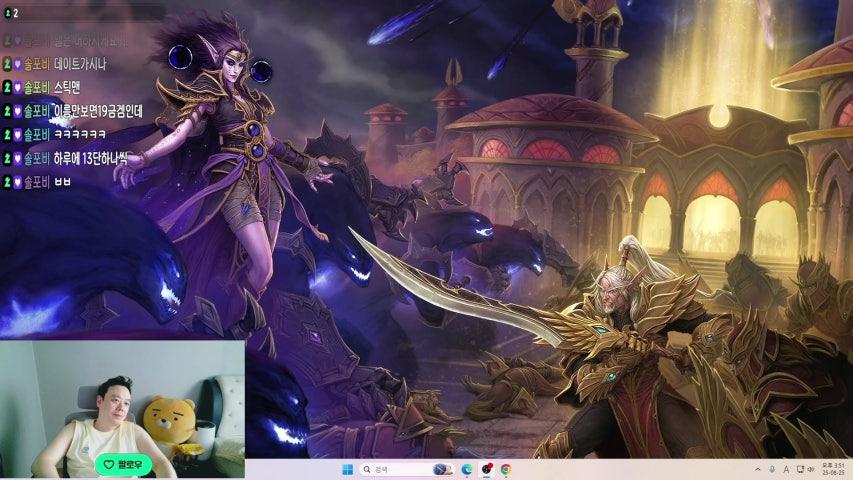853x480 pixels.
Task: Click the green 팔로우 follow button
Action: (x=123, y=464)
